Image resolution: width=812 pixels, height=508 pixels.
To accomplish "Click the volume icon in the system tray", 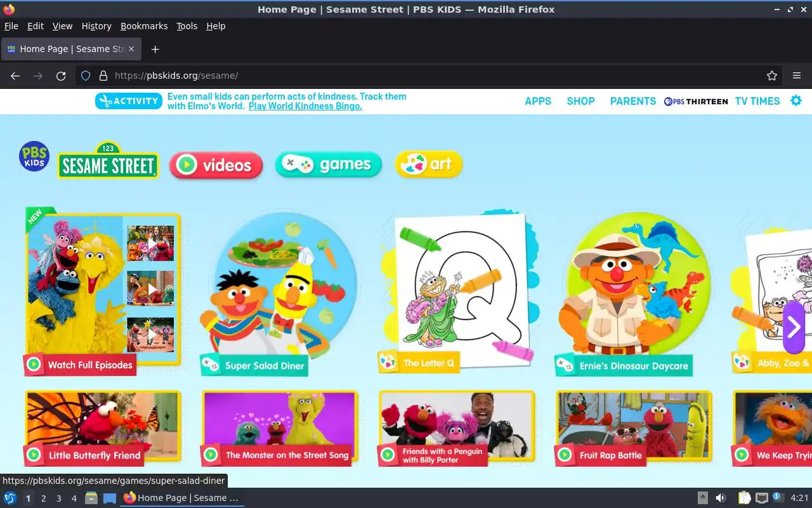I will click(721, 498).
